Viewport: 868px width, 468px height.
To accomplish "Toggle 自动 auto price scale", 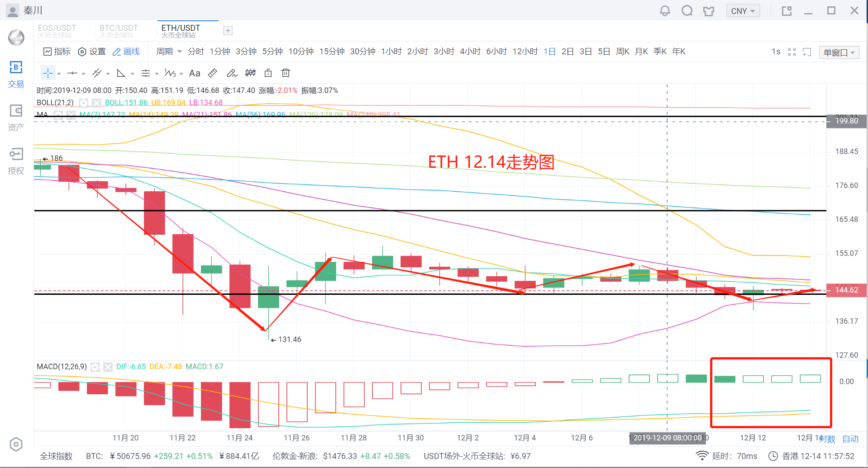I will tap(850, 439).
